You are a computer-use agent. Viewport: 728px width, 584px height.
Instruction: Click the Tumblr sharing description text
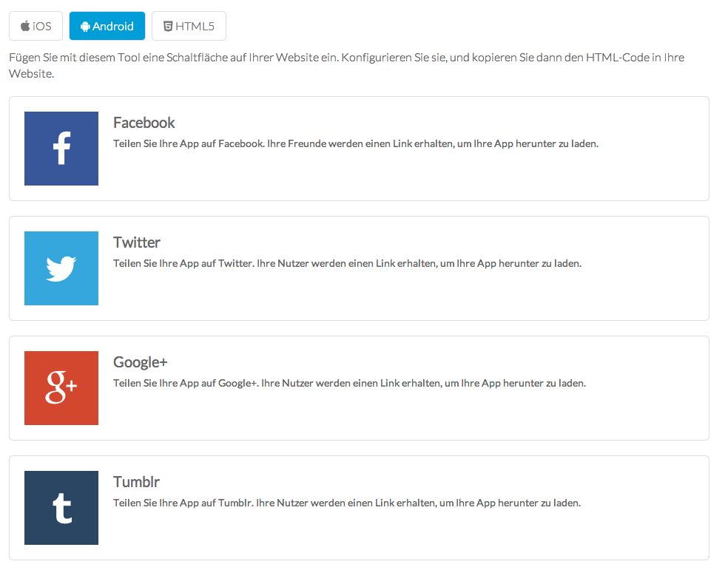click(x=346, y=503)
